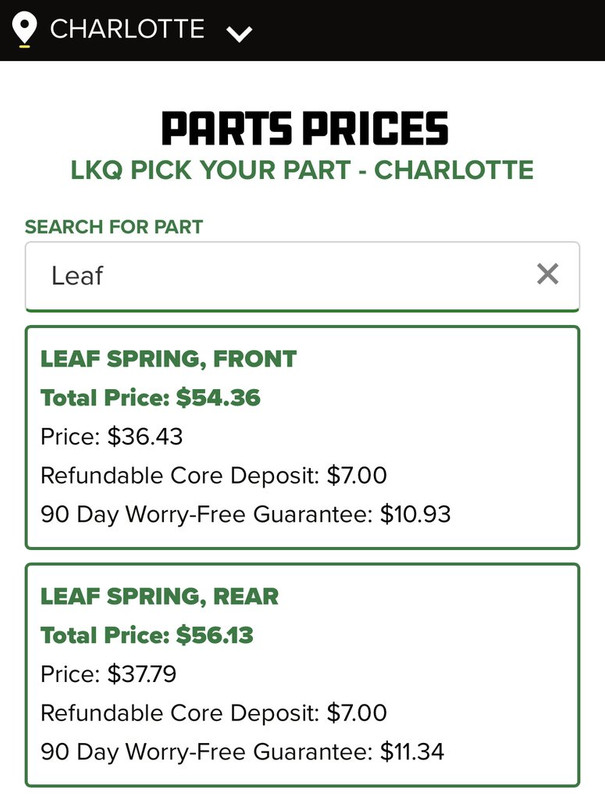Click the SEARCH FOR PART label
The height and width of the screenshot is (800, 605).
tap(114, 227)
